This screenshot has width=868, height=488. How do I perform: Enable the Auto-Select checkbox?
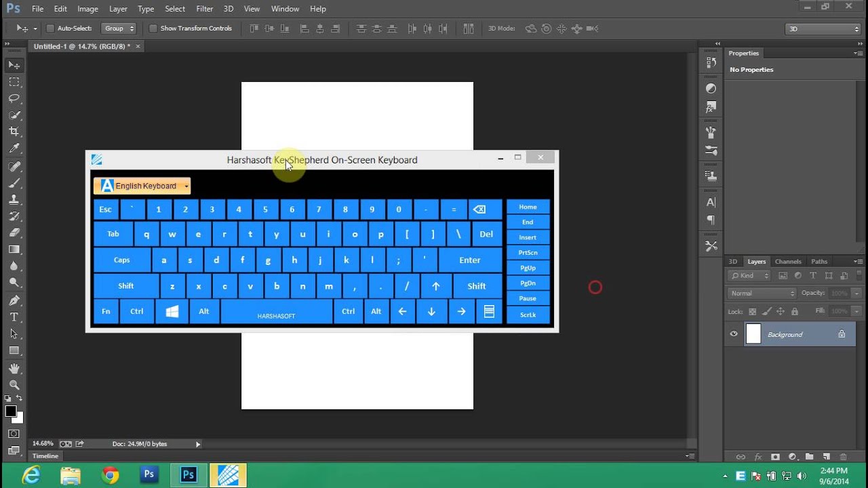(x=50, y=28)
